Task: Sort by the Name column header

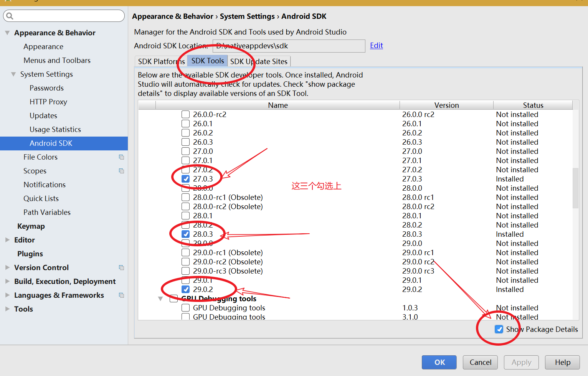Action: [x=277, y=105]
